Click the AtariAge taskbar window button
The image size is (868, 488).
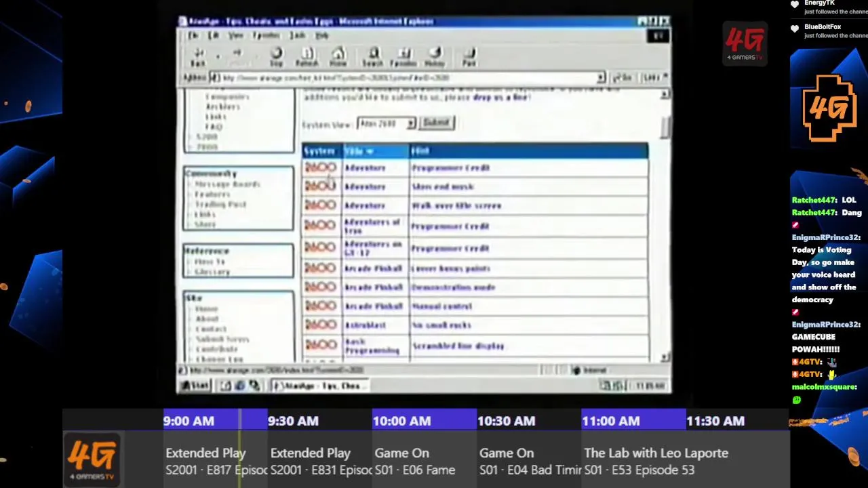[319, 386]
